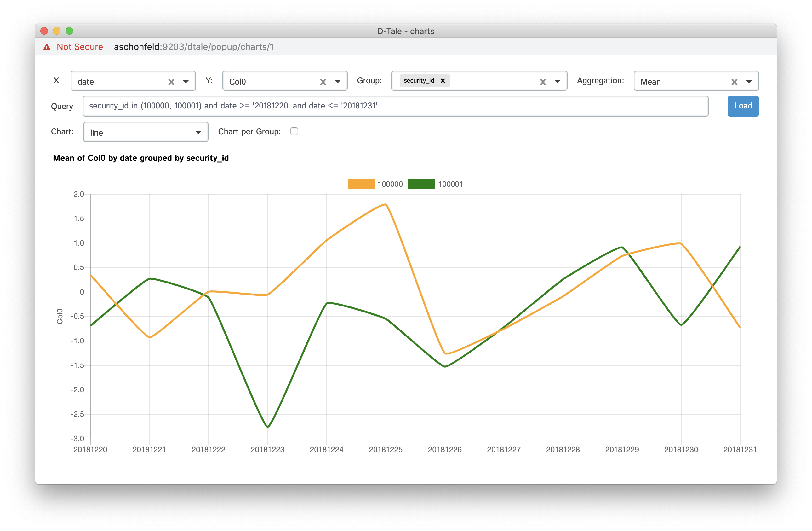Click the browser address URL
The width and height of the screenshot is (812, 531).
point(193,47)
